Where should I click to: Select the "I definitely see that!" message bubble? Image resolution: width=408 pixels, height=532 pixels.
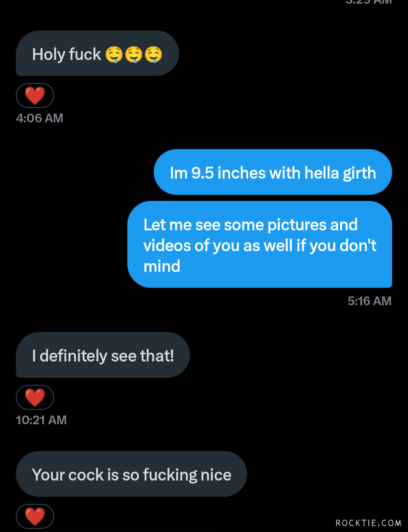103,356
